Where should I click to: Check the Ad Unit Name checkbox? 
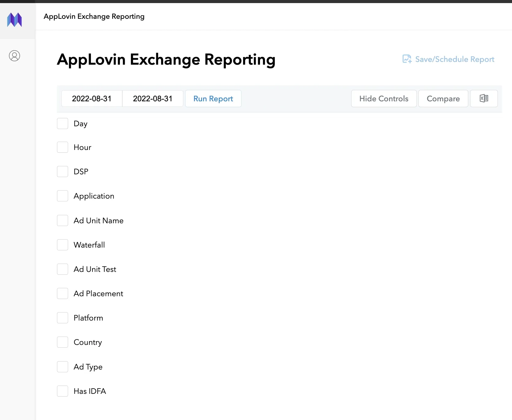[63, 220]
